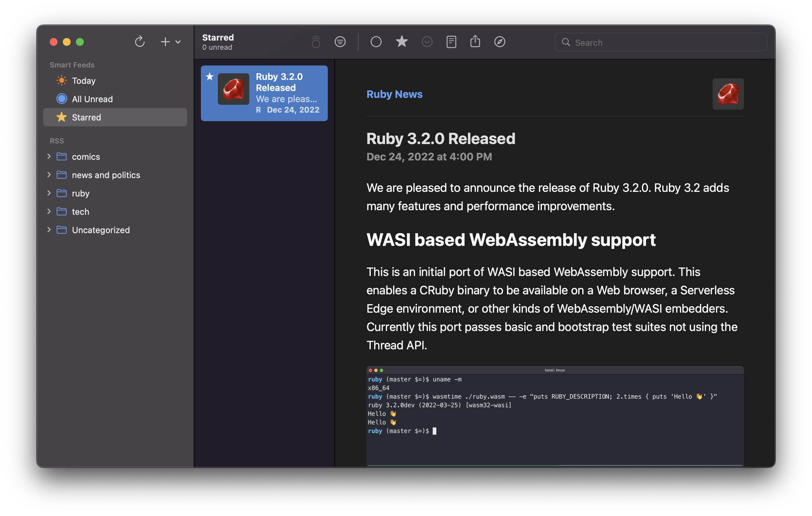Open article in browser compass icon

tap(500, 42)
